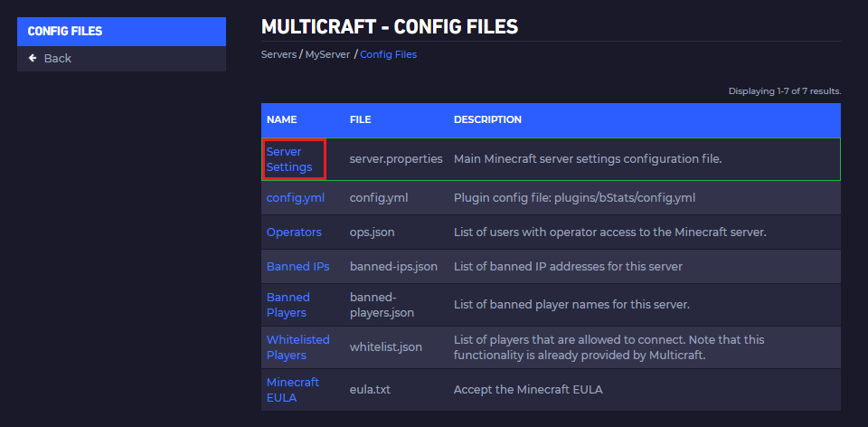The image size is (868, 427).
Task: Click the back arrow icon in the sidebar
Action: click(x=33, y=58)
